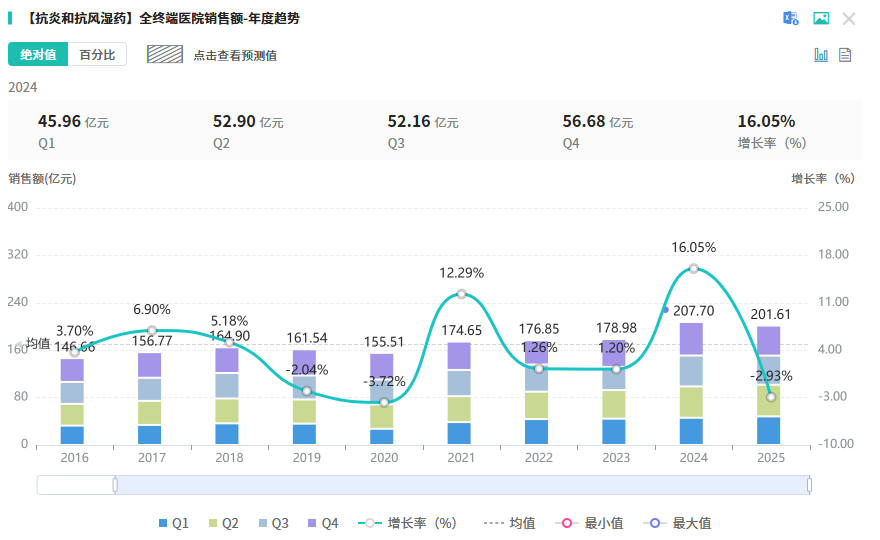The width and height of the screenshot is (880, 540).
Task: Click the 2024 growth rate point 16.05%
Action: [x=693, y=268]
